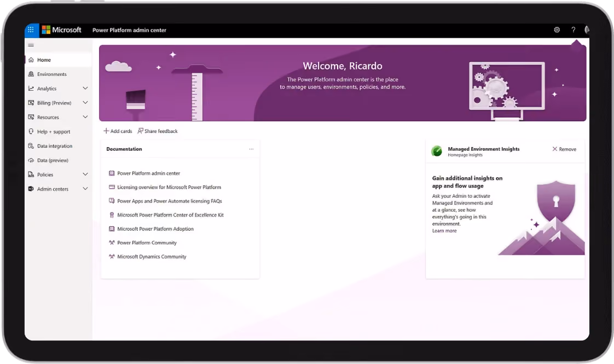614x364 pixels.
Task: Click the Home house icon
Action: click(31, 60)
